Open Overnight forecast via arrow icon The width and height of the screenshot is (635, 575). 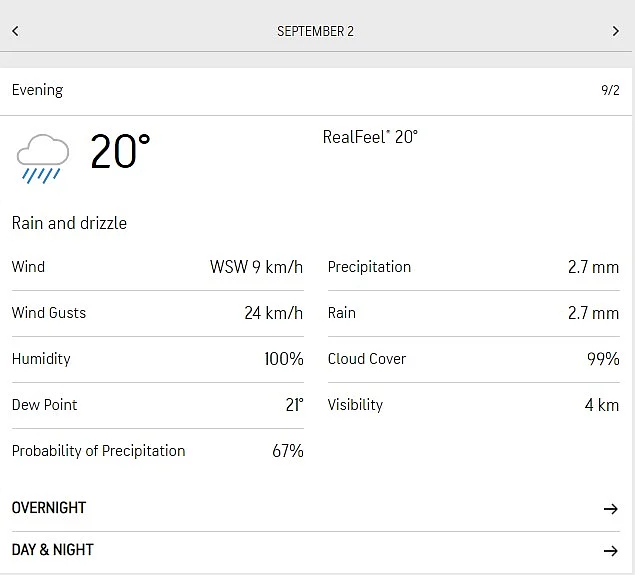coord(611,509)
